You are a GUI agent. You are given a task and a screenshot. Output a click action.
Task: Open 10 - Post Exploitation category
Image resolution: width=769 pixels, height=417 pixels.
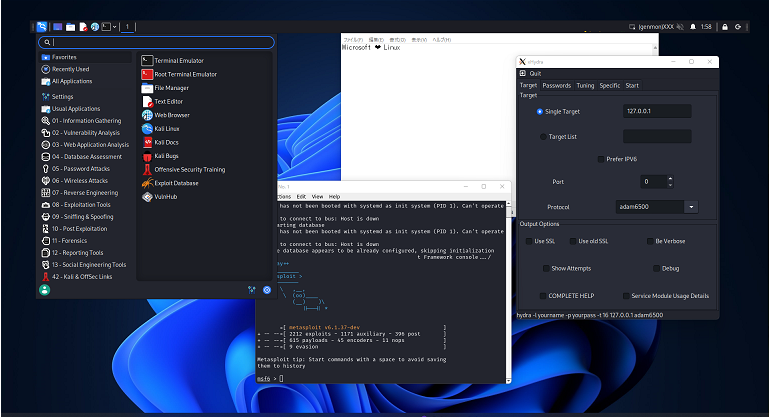86,229
